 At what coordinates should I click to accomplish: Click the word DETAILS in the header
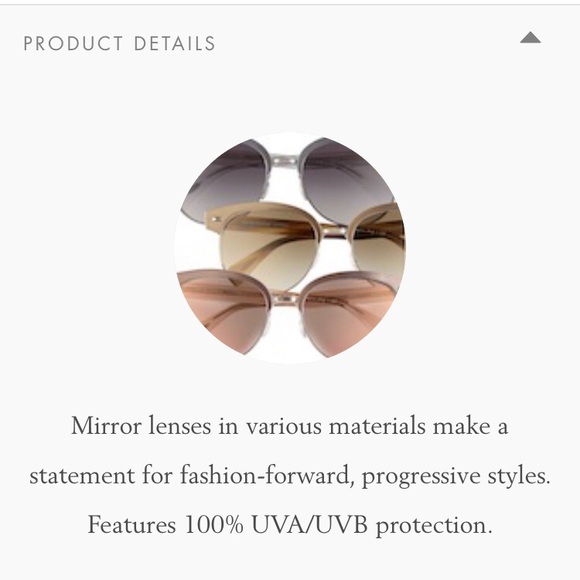pos(175,43)
